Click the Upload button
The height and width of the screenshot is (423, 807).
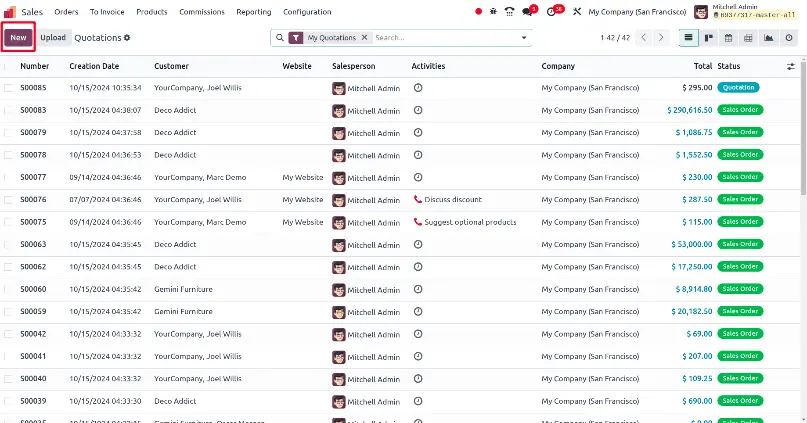53,38
